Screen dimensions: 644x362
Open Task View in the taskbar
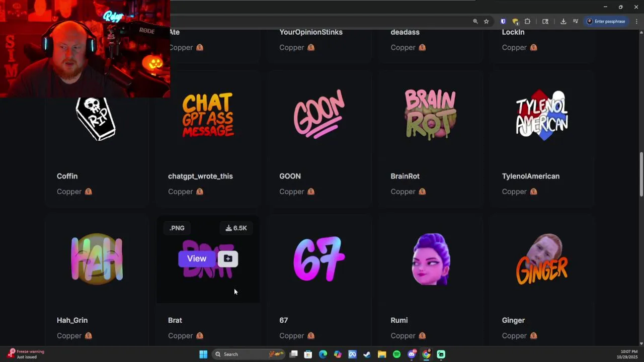pyautogui.click(x=294, y=354)
